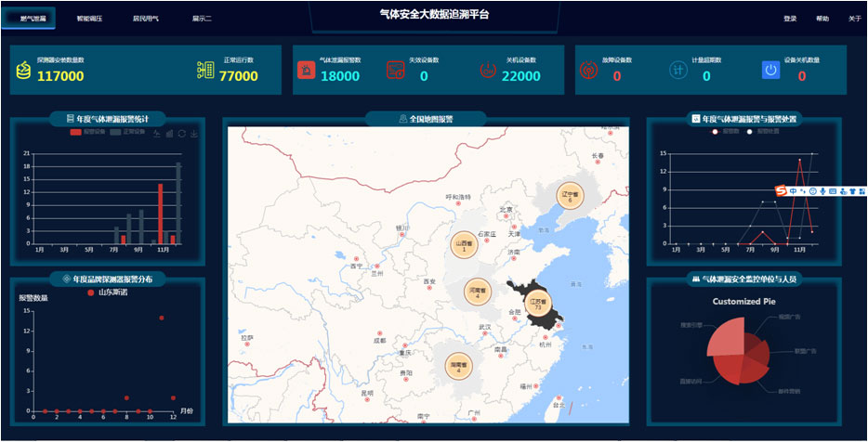The width and height of the screenshot is (868, 442).
Task: Click the icon beside 气体泄漏安全监控单位与人员 title
Action: click(696, 279)
